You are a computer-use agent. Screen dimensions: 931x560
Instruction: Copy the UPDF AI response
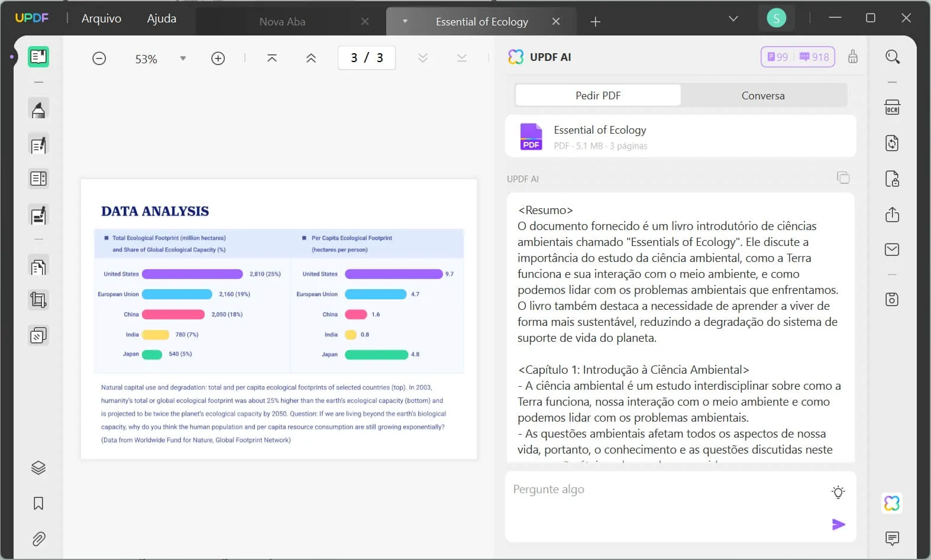coord(843,177)
